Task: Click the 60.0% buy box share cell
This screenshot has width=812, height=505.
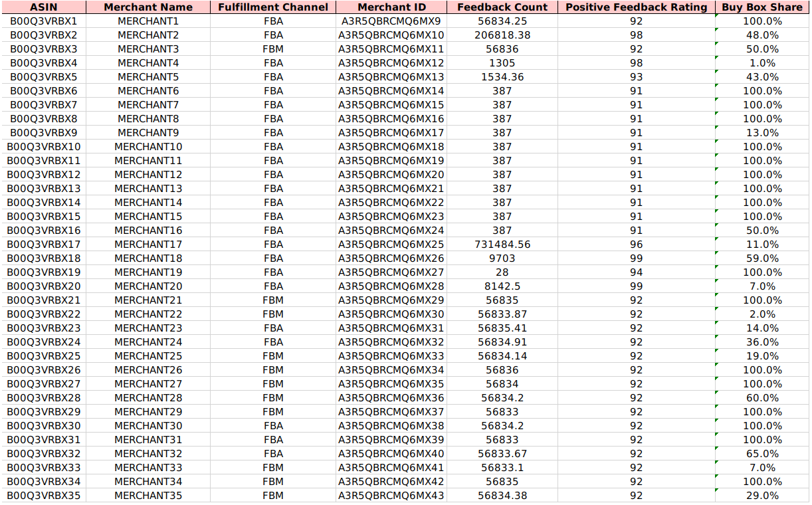Action: tap(762, 398)
